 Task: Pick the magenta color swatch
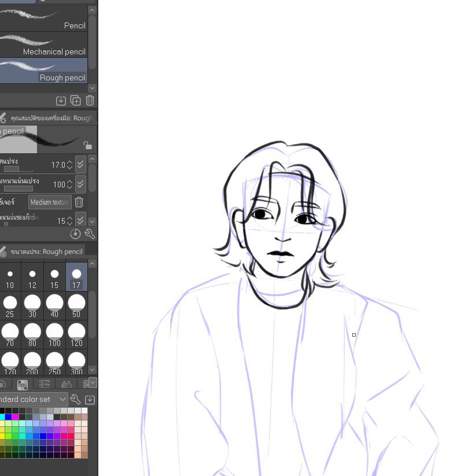pos(15,417)
